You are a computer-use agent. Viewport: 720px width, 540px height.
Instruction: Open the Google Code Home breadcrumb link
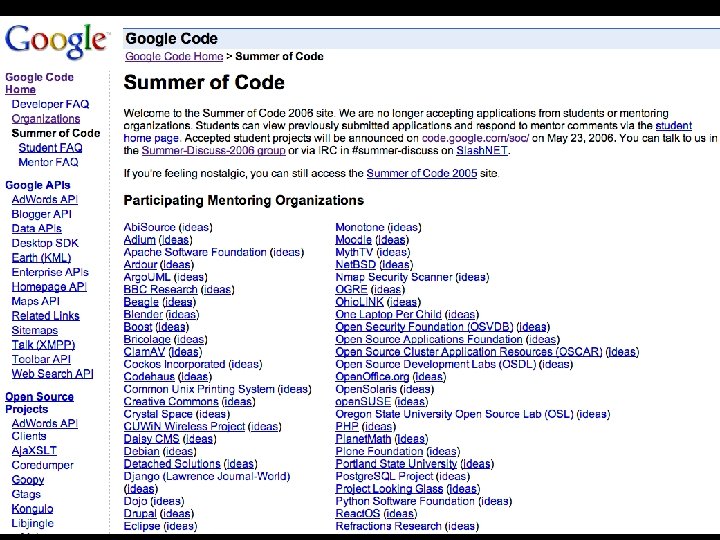(x=173, y=57)
